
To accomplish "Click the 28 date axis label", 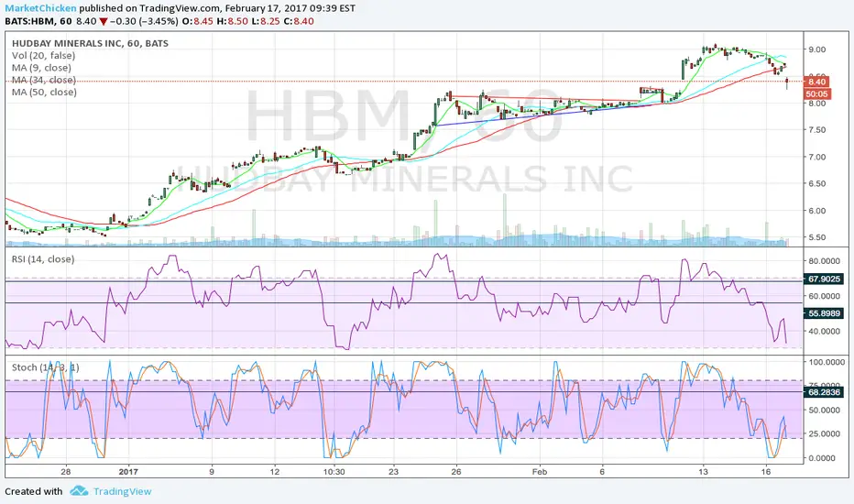I will [65, 472].
